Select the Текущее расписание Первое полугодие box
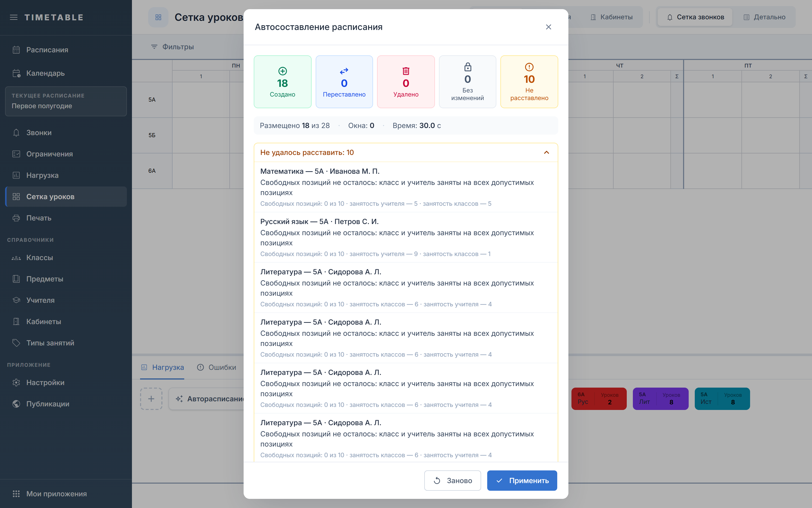The width and height of the screenshot is (812, 508). click(x=66, y=101)
